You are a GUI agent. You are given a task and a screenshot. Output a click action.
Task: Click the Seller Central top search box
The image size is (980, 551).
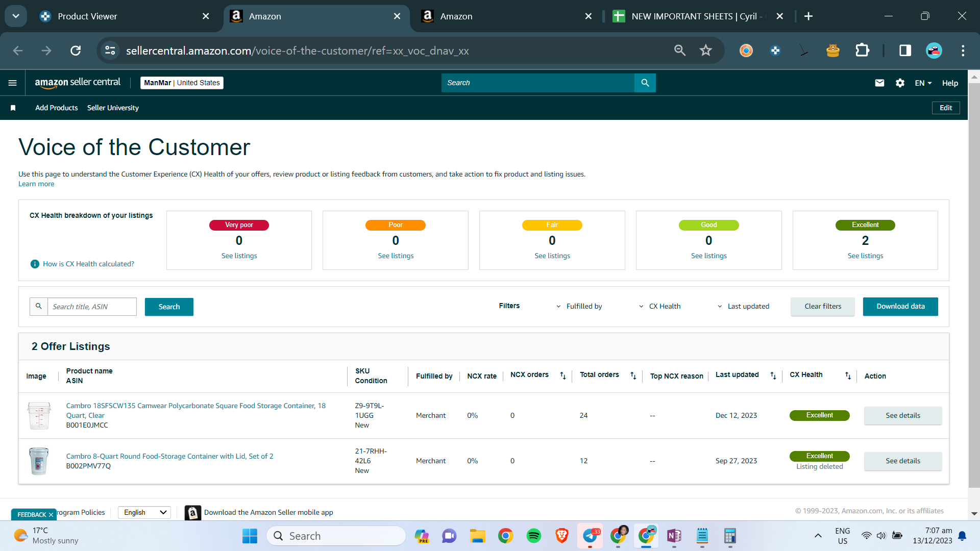pos(538,83)
